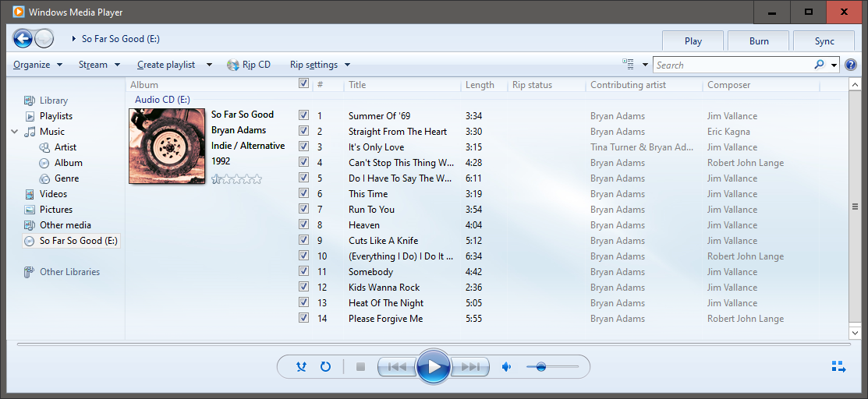Click the Other Libraries icon
Viewport: 868px width, 399px height.
30,272
